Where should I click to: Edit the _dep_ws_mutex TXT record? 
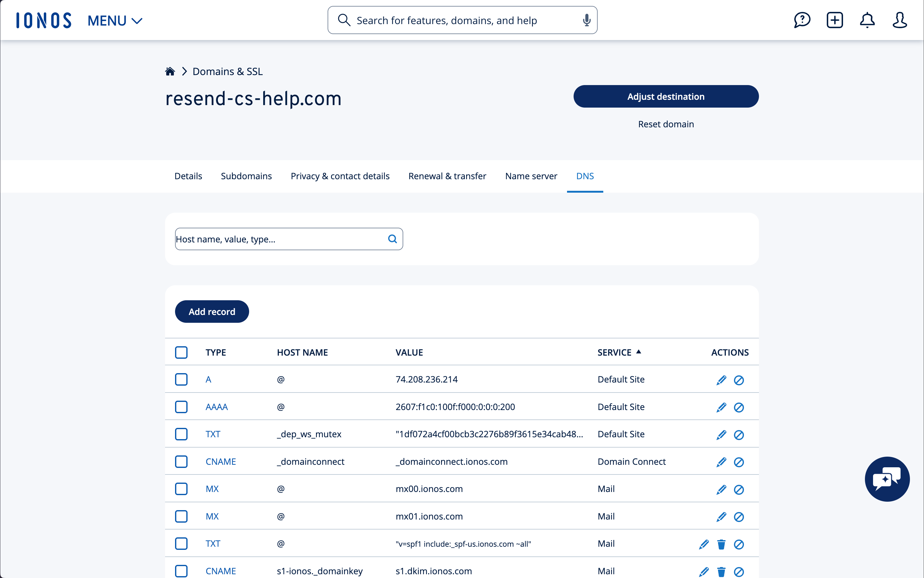click(x=721, y=435)
